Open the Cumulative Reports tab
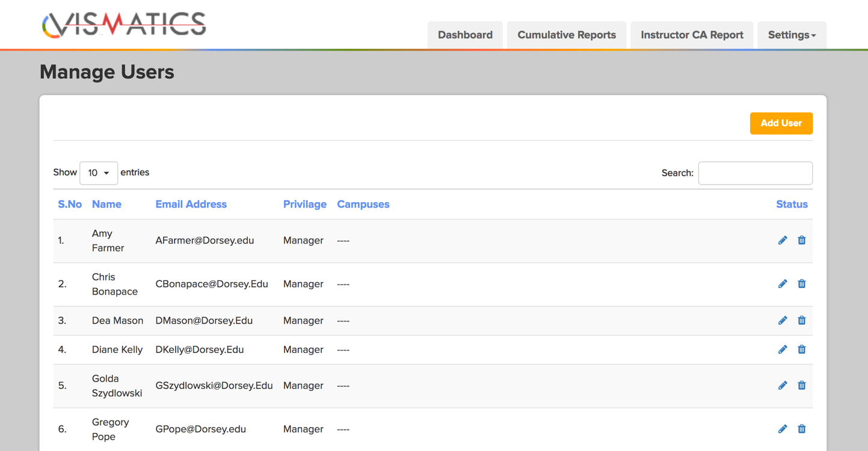 pyautogui.click(x=567, y=35)
